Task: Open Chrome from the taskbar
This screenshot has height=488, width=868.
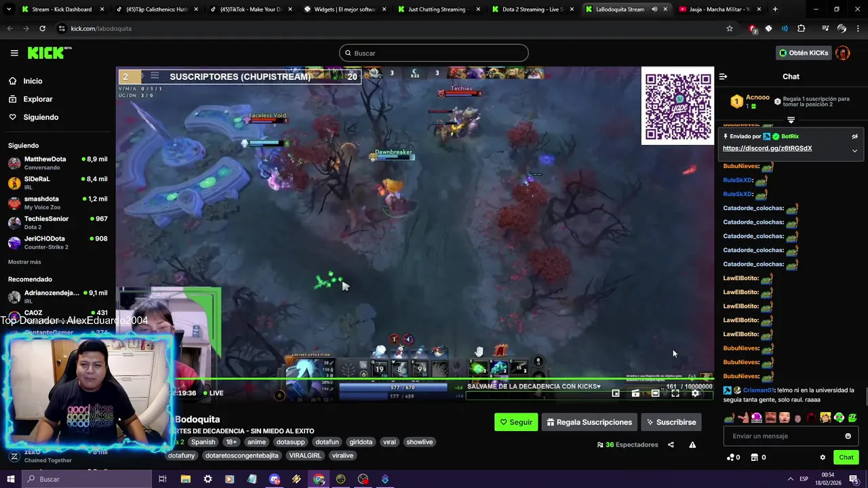Action: click(319, 479)
